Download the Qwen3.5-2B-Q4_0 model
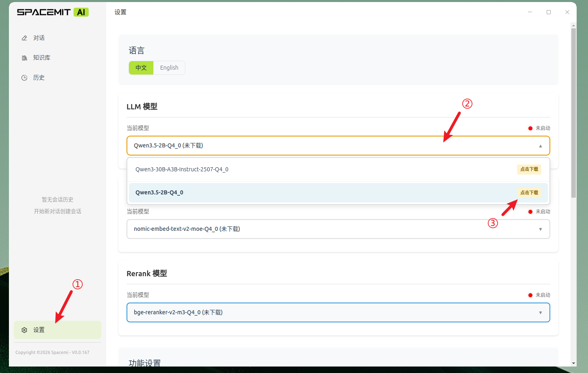The height and width of the screenshot is (373, 588). point(529,193)
